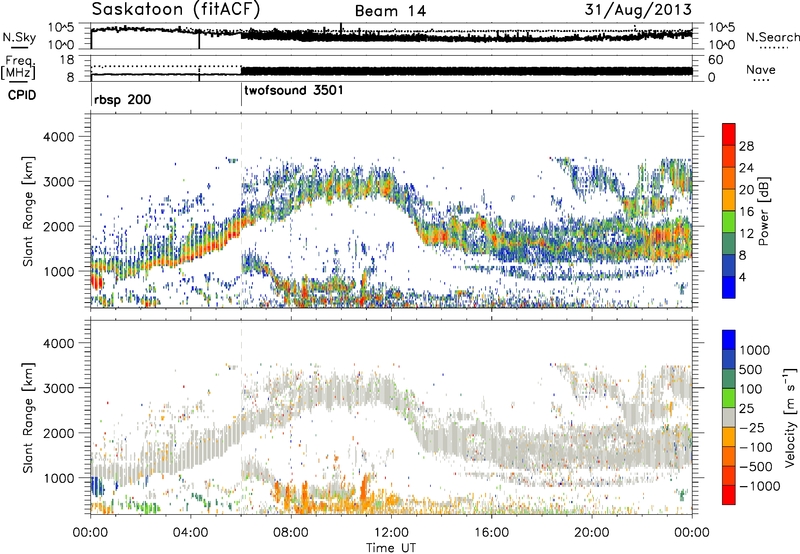Click the "N.Search" legend label
The image size is (800, 554).
(x=772, y=37)
